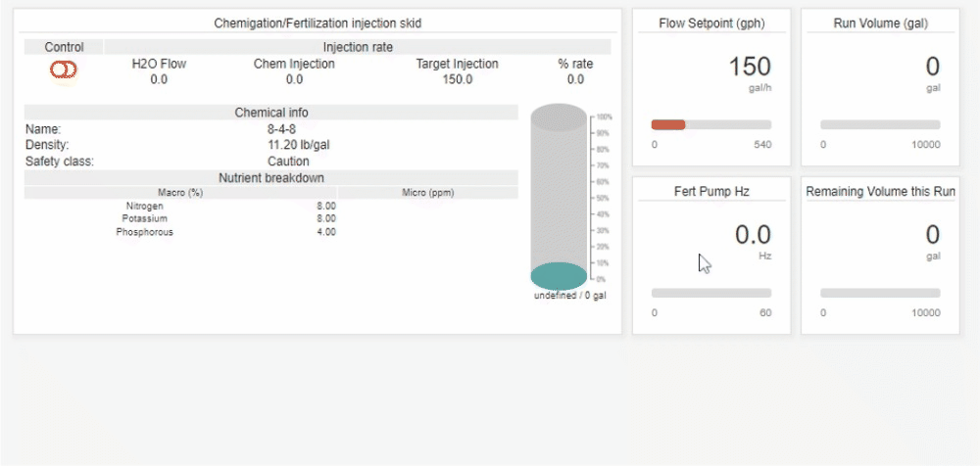
Task: Toggle the orange Control switch icon
Action: (x=63, y=70)
